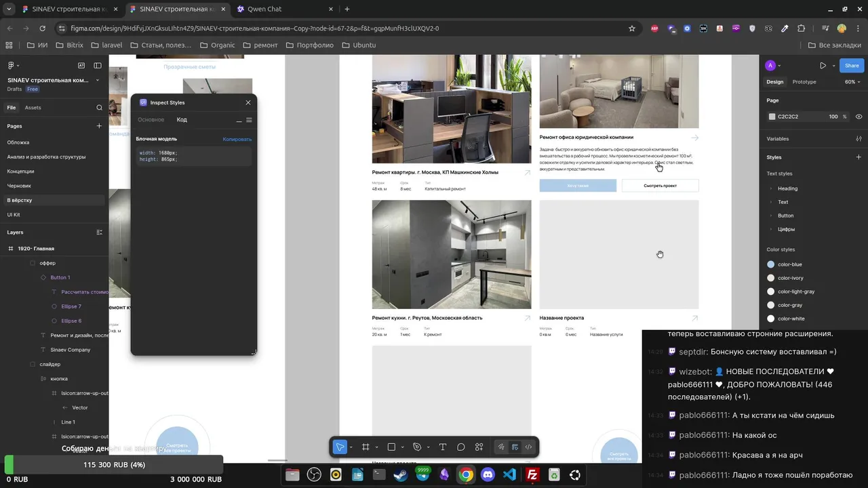The image size is (868, 488).
Task: Open shape tools dropdown arrow
Action: pyautogui.click(x=402, y=447)
